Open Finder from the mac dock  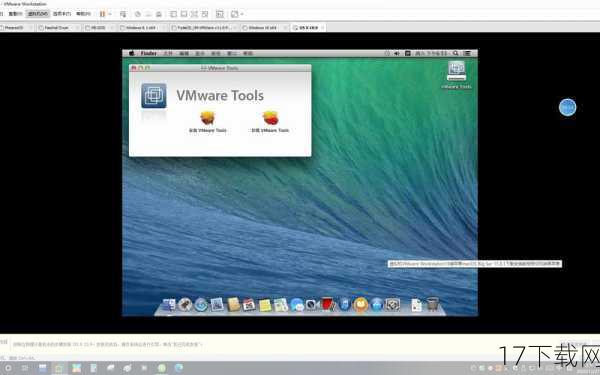pos(169,305)
